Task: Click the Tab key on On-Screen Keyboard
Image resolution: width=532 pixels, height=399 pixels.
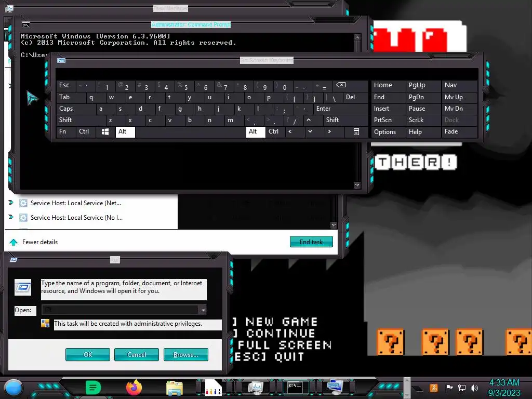Action: coord(71,97)
